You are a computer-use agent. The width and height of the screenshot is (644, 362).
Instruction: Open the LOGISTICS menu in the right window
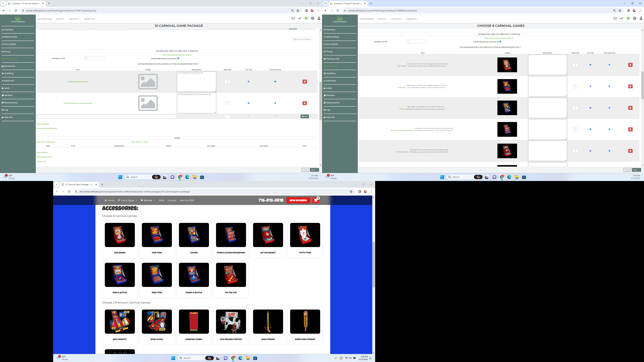point(396,19)
